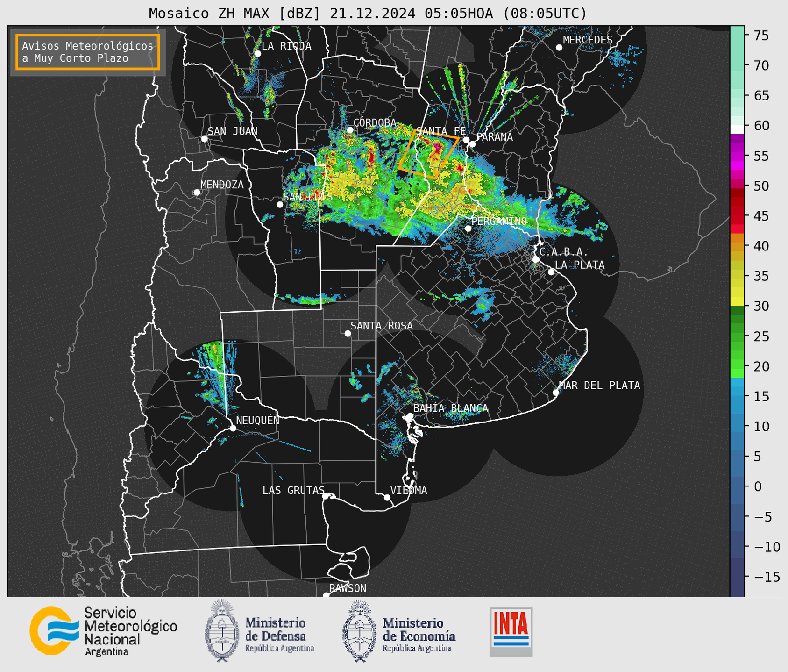
Task: Select the La Plata city marker dot
Action: pyautogui.click(x=551, y=272)
